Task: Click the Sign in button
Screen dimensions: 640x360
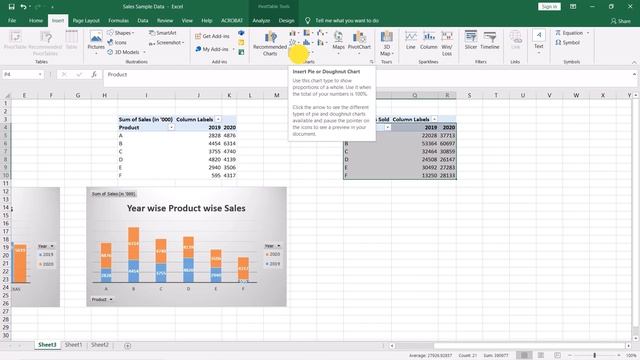Action: pyautogui.click(x=549, y=7)
